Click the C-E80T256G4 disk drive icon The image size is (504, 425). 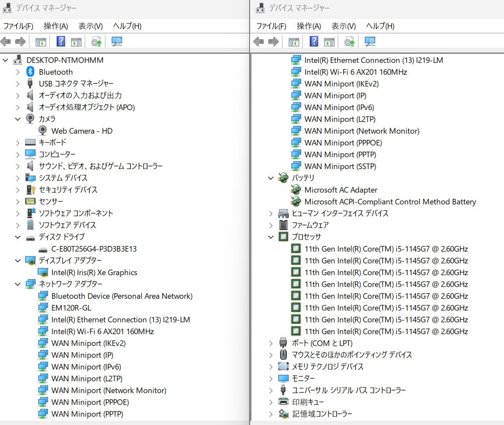tap(43, 249)
